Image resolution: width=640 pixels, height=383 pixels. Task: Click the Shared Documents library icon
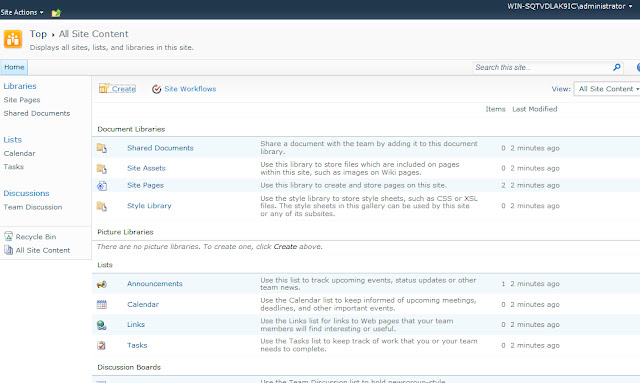[102, 148]
